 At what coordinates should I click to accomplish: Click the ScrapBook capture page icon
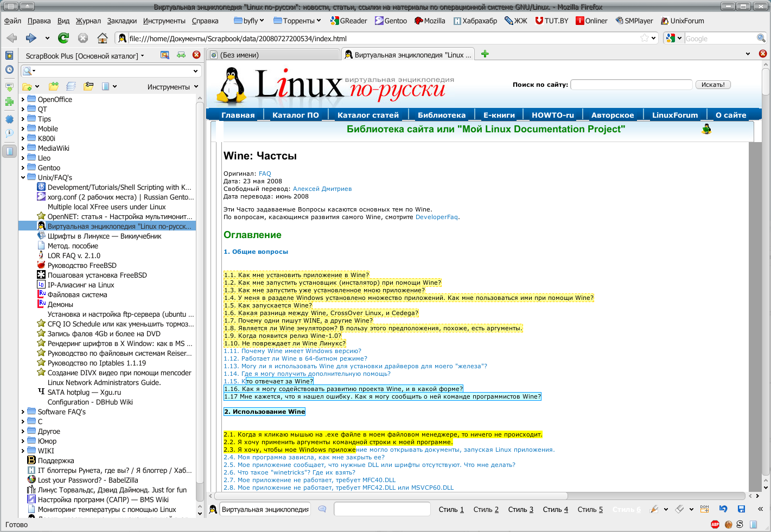(165, 55)
